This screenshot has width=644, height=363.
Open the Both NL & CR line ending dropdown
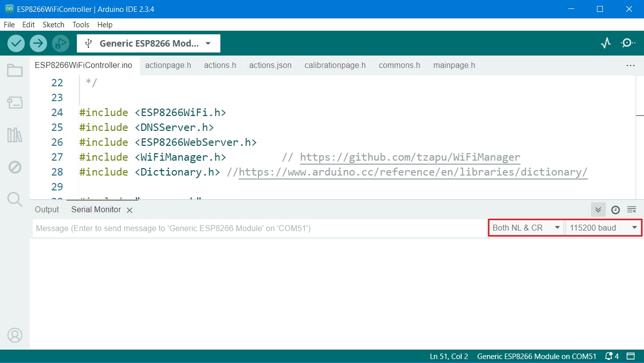coord(526,228)
